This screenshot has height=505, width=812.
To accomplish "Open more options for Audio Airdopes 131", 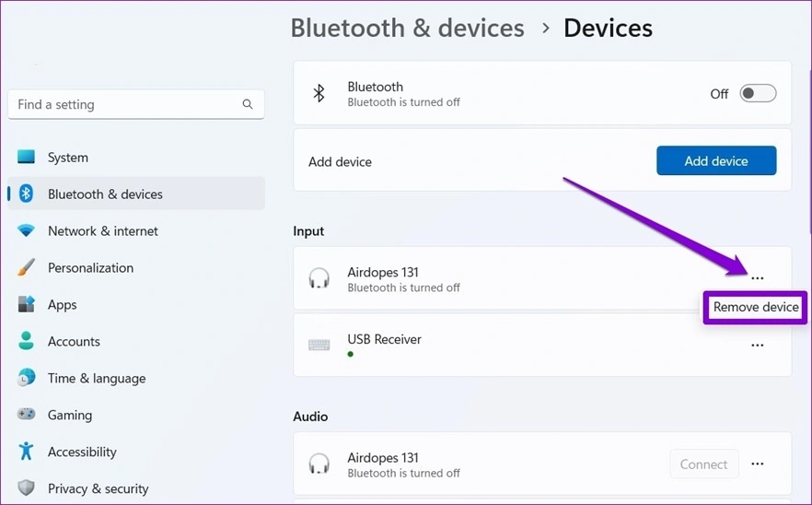I will pos(757,464).
